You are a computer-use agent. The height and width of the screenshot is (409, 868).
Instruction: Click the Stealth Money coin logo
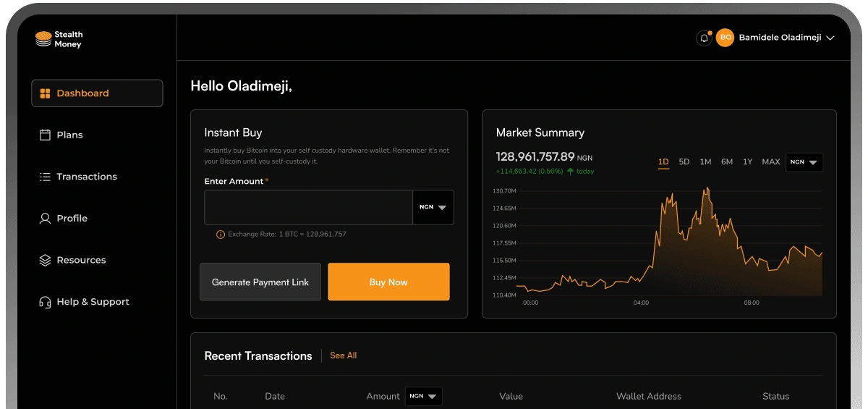click(x=43, y=39)
